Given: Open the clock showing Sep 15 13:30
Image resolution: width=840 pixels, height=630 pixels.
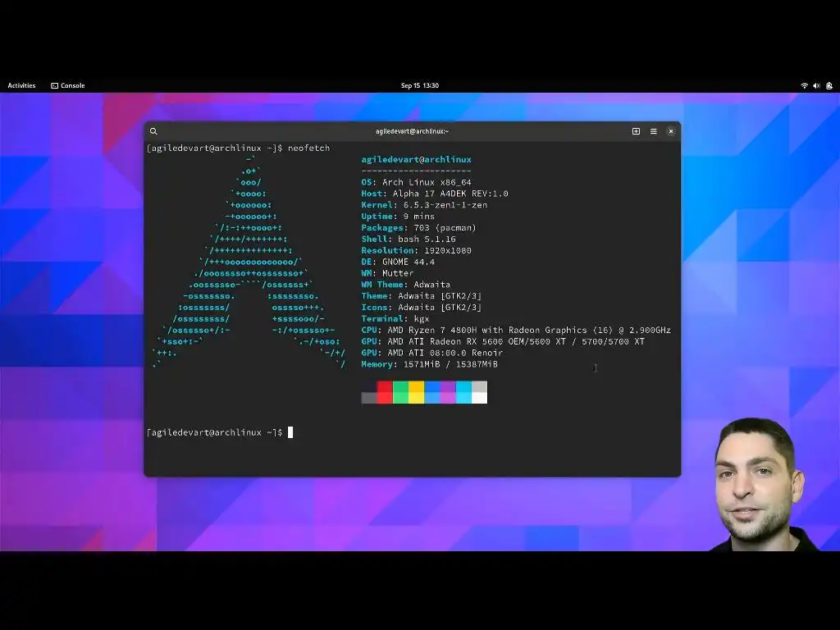Looking at the screenshot, I should tap(420, 85).
